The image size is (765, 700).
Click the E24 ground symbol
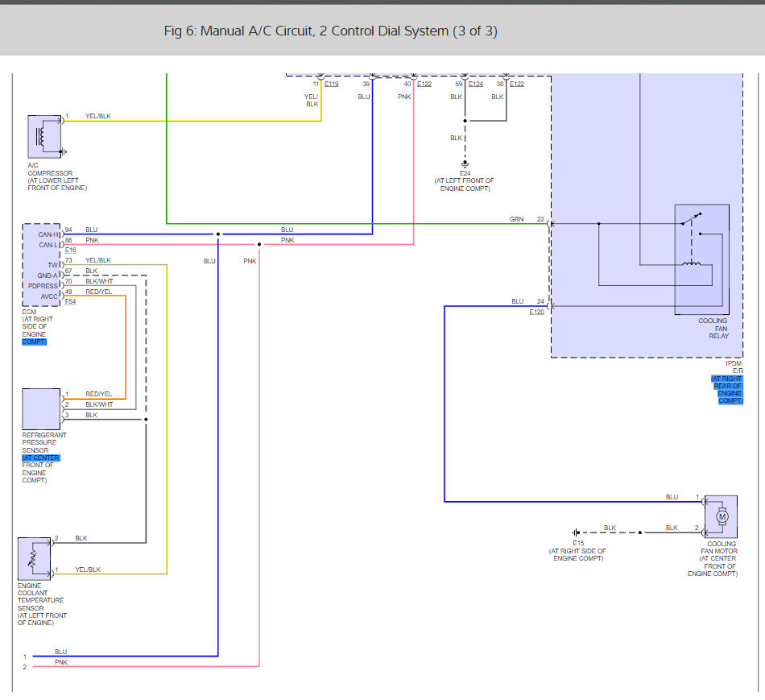[465, 164]
